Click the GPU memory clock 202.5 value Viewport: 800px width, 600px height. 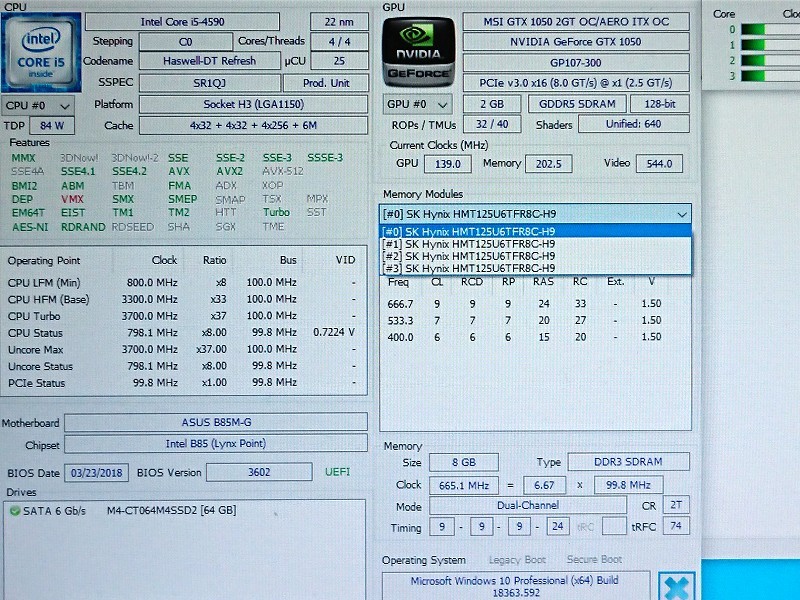click(x=549, y=164)
